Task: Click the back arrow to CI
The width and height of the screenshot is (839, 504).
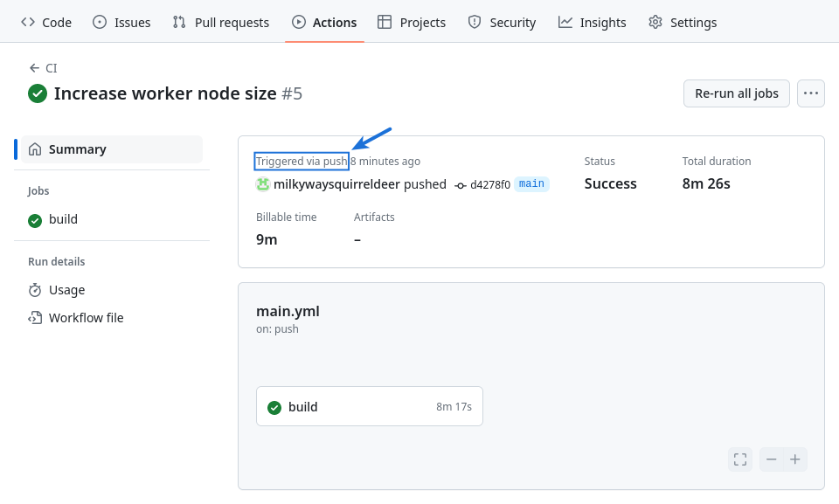Action: 35,68
